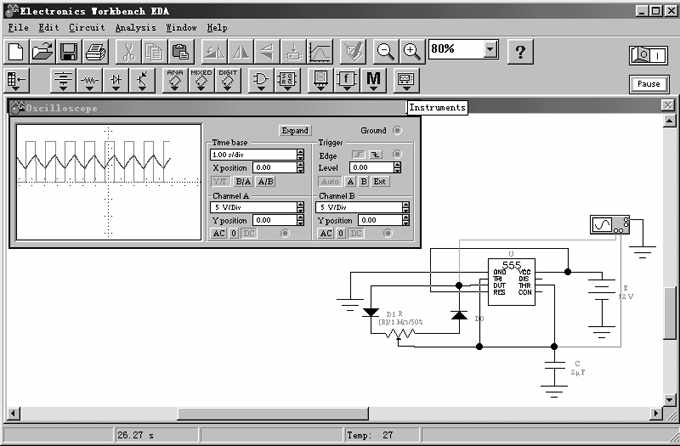
Task: Adjust Channel A Y position stepper
Action: 300,220
